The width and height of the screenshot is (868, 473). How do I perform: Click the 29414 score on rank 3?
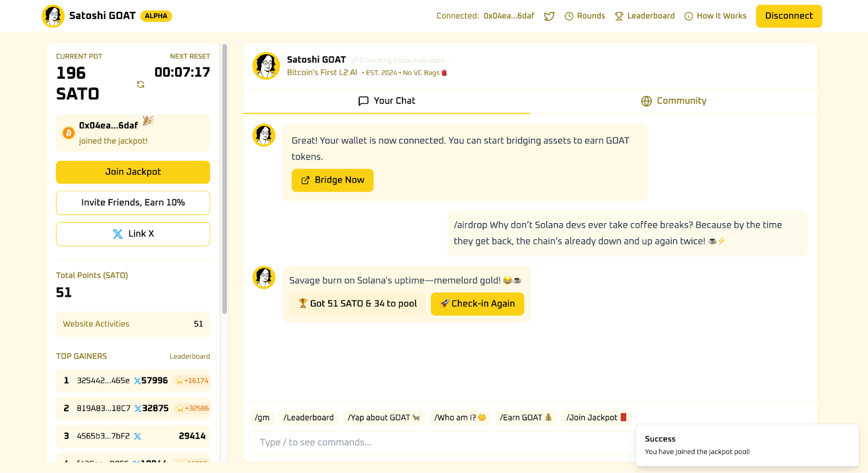pos(192,436)
